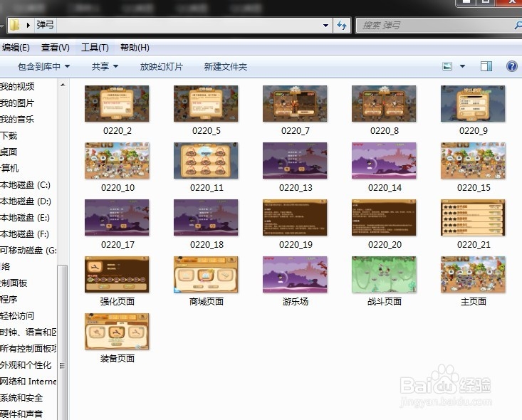
Task: Click 放映幻灯片 button
Action: pyautogui.click(x=162, y=67)
